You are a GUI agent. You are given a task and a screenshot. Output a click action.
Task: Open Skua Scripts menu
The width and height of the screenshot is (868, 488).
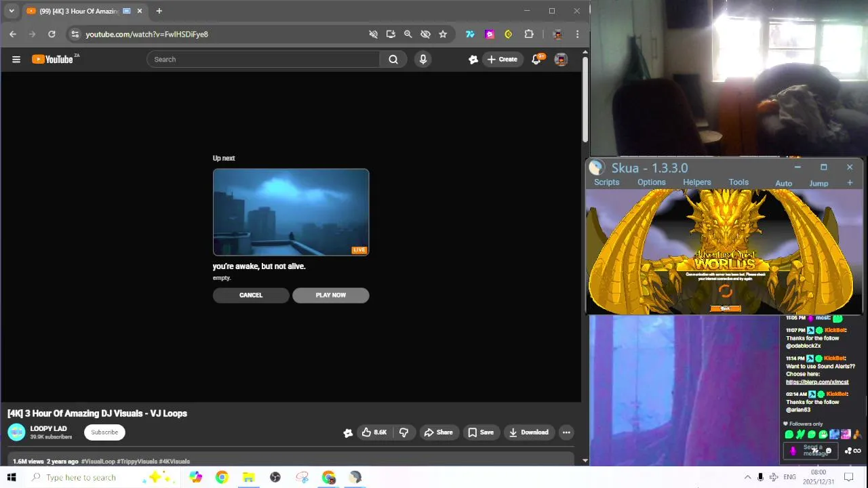tap(606, 182)
